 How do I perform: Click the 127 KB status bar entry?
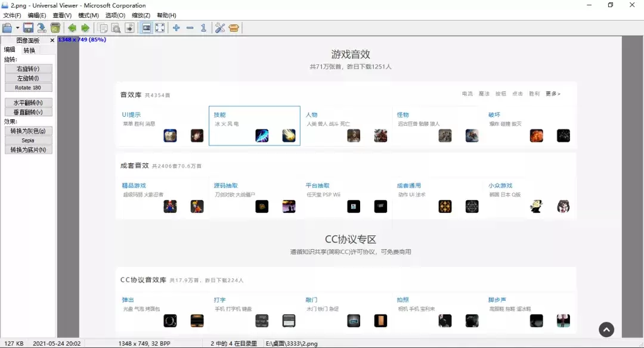pyautogui.click(x=14, y=343)
